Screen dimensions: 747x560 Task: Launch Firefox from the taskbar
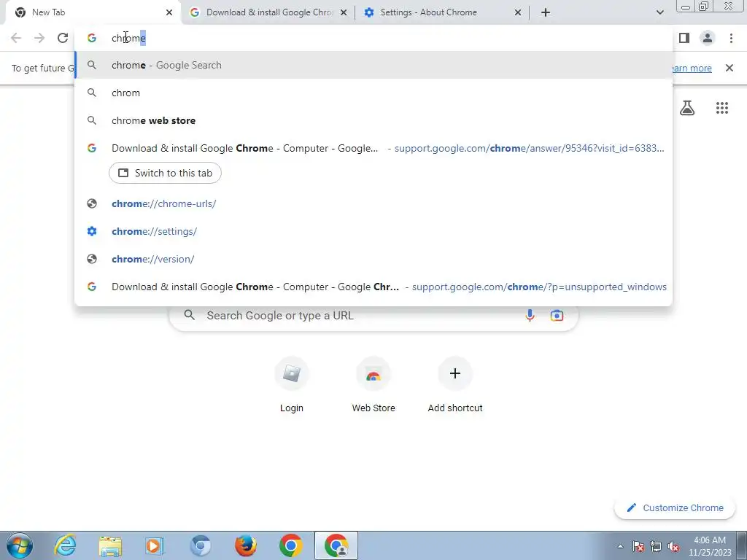click(246, 545)
